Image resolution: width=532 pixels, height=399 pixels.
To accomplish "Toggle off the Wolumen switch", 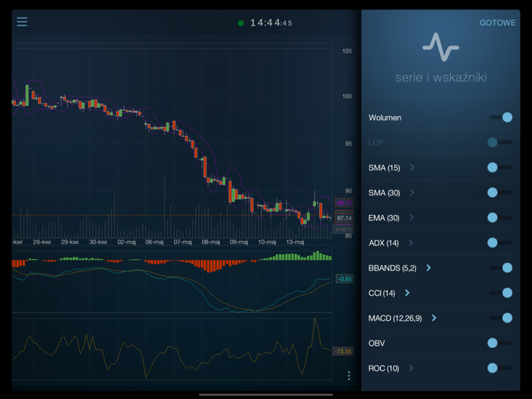I will pos(501,117).
